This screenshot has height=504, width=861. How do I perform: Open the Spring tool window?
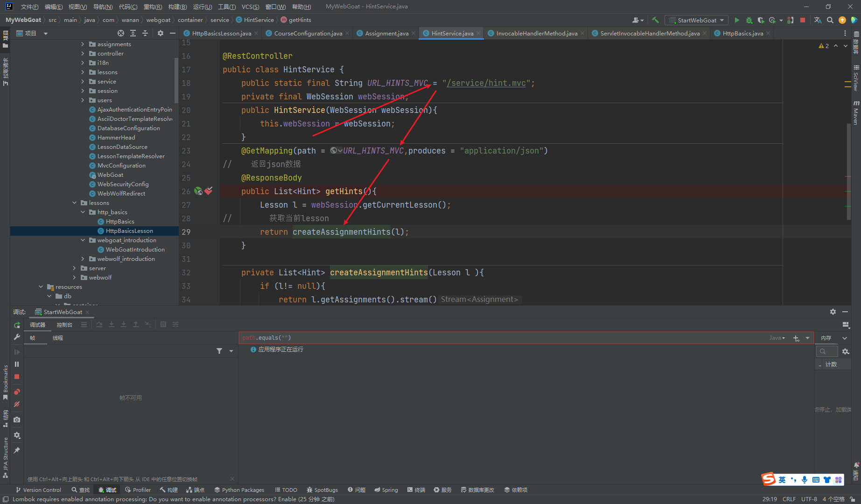[386, 490]
